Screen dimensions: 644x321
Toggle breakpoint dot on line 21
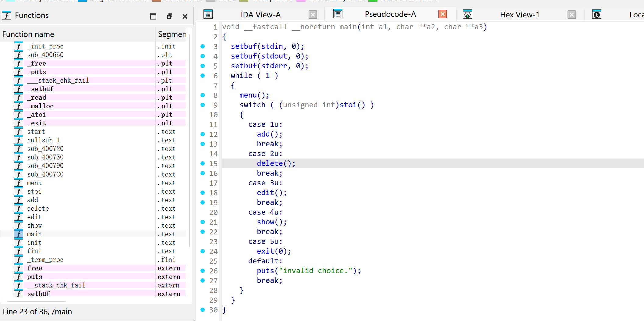click(x=203, y=222)
